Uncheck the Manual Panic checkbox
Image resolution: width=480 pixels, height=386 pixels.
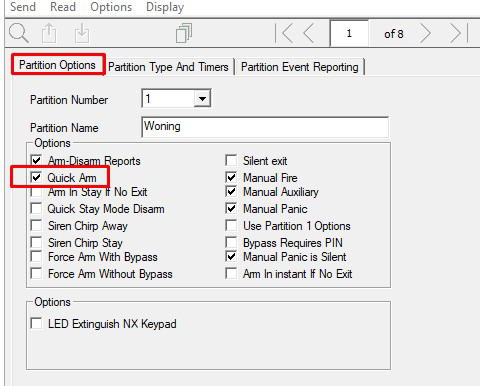click(x=231, y=209)
